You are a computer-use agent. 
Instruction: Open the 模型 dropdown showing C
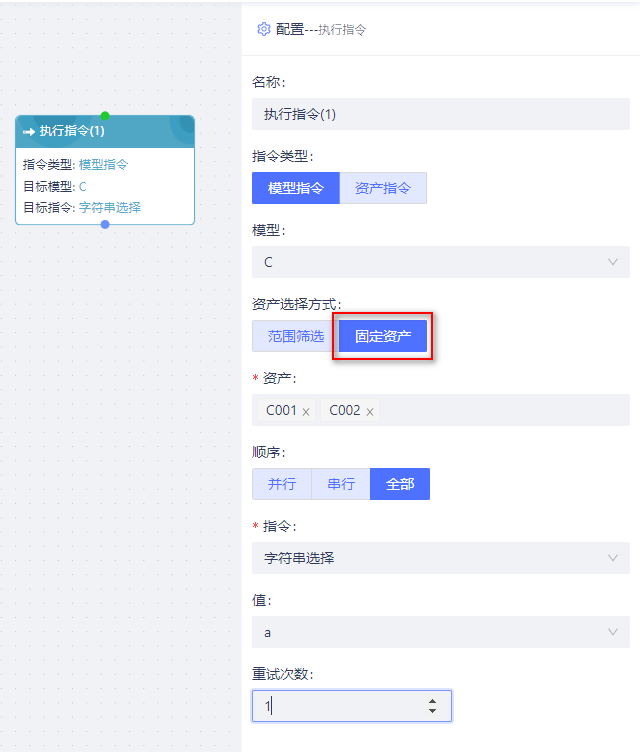pos(441,262)
